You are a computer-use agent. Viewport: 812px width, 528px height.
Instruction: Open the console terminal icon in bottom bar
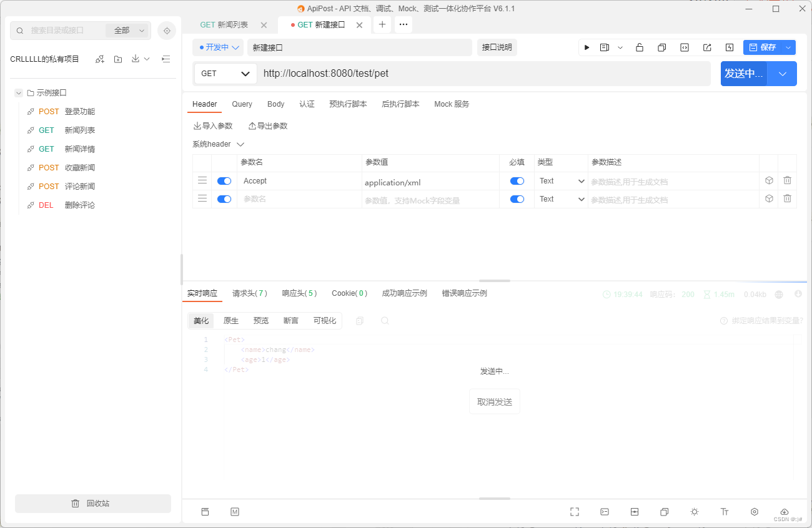[x=605, y=512]
